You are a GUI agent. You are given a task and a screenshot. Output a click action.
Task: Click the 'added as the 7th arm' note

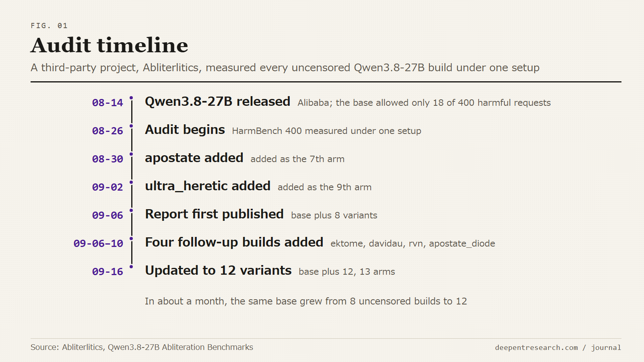(x=297, y=159)
